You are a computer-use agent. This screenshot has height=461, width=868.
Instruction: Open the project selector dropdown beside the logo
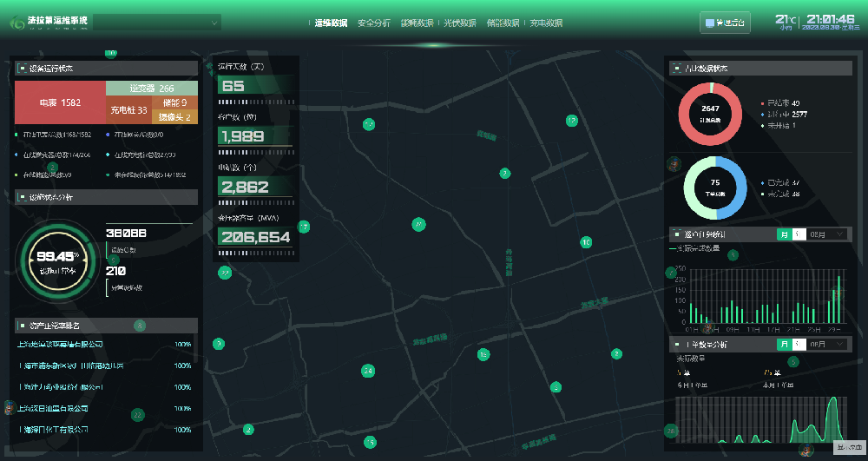click(x=162, y=23)
